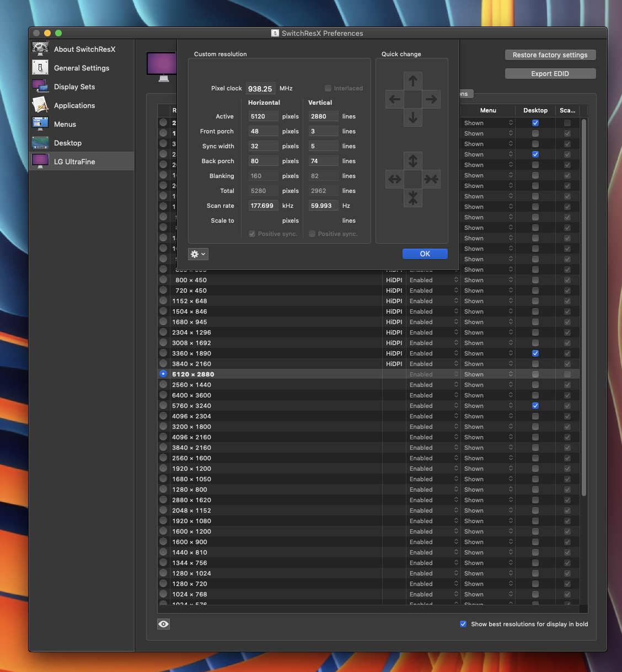Open the Enabled dropdown for 2304 × 1296
Screen dimensions: 622x672
pos(433,332)
